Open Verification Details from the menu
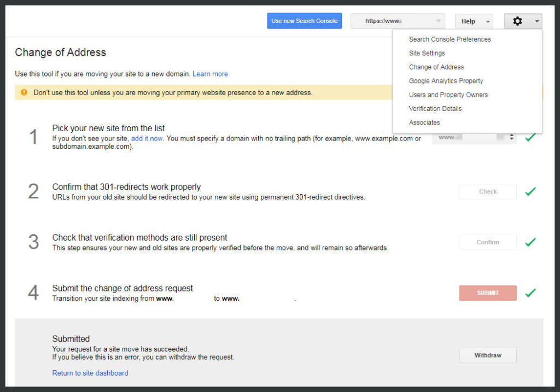Screen dimensions: 560x392 [x=435, y=108]
